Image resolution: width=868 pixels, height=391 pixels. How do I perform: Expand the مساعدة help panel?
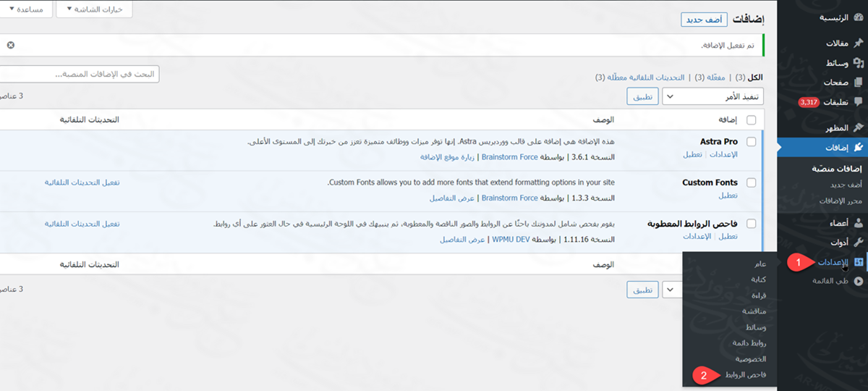coord(25,9)
